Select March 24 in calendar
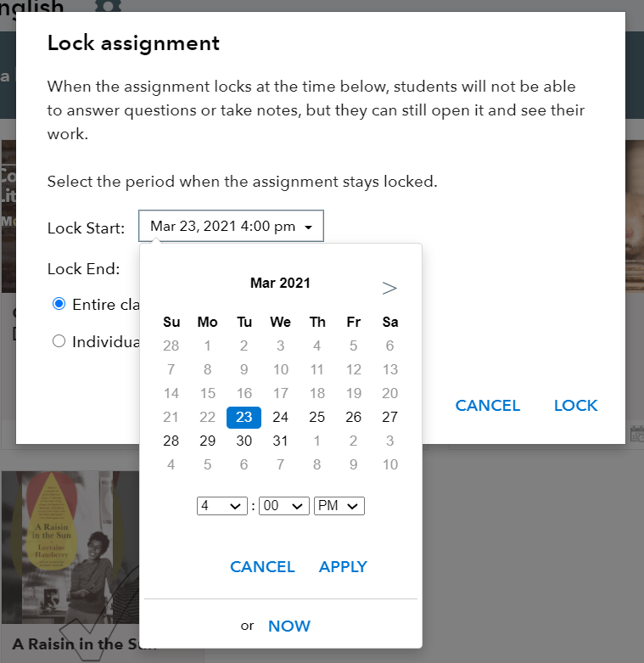 tap(280, 418)
